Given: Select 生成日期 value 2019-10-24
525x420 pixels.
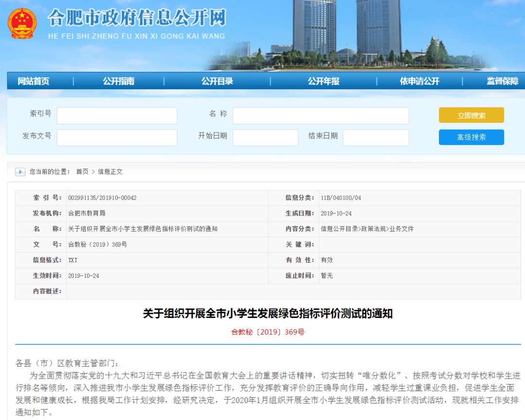Looking at the screenshot, I should 336,213.
